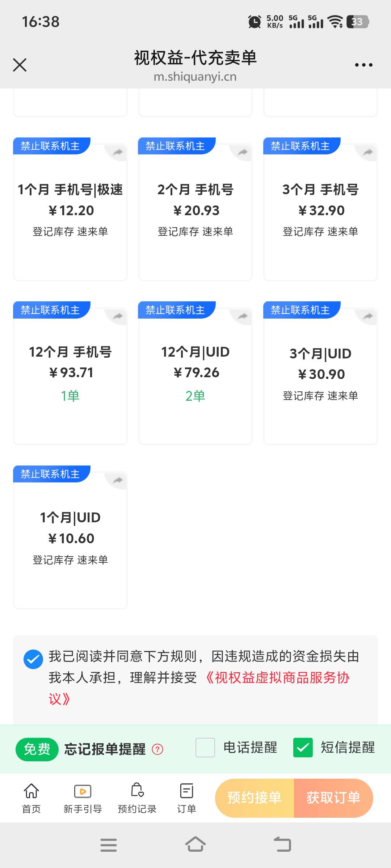Tap the 预约接单 button
This screenshot has width=391, height=868.
255,798
